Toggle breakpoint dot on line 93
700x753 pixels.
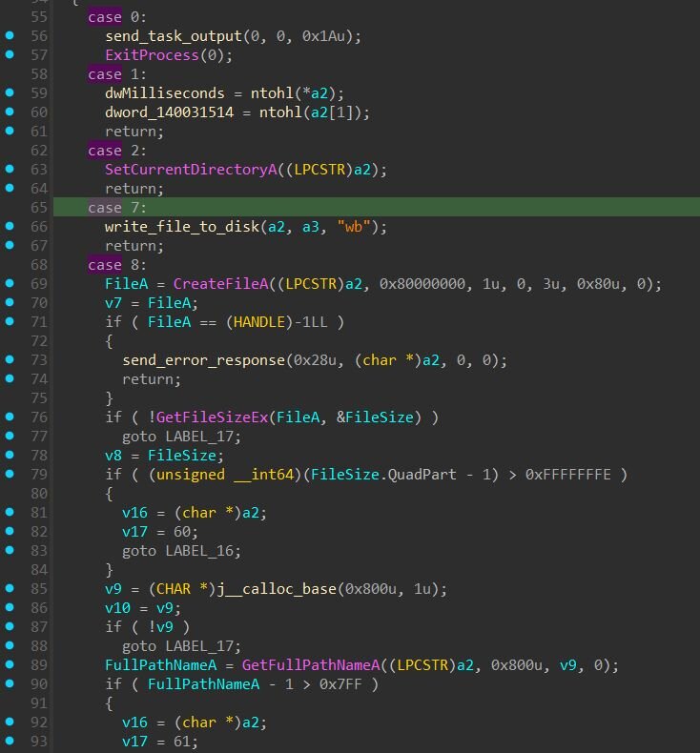10,741
